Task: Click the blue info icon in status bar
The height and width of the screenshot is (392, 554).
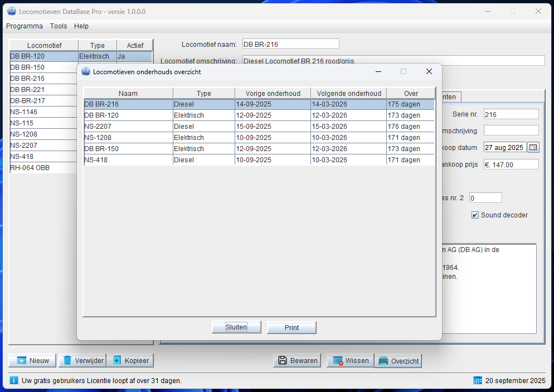Action: click(14, 380)
